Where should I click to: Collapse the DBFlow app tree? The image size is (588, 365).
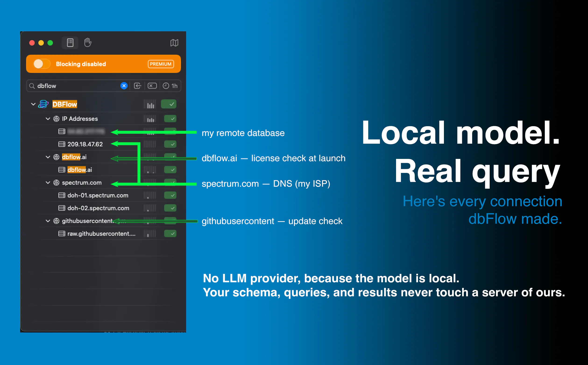33,104
